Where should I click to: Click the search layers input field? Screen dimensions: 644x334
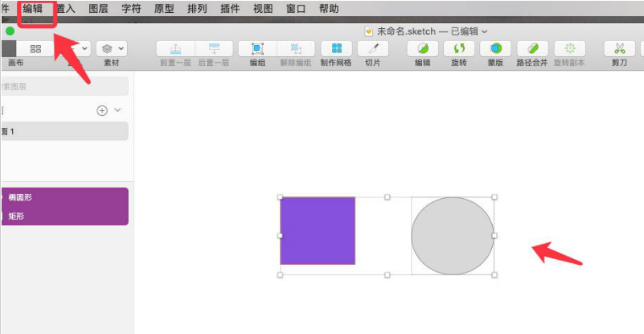(x=64, y=86)
